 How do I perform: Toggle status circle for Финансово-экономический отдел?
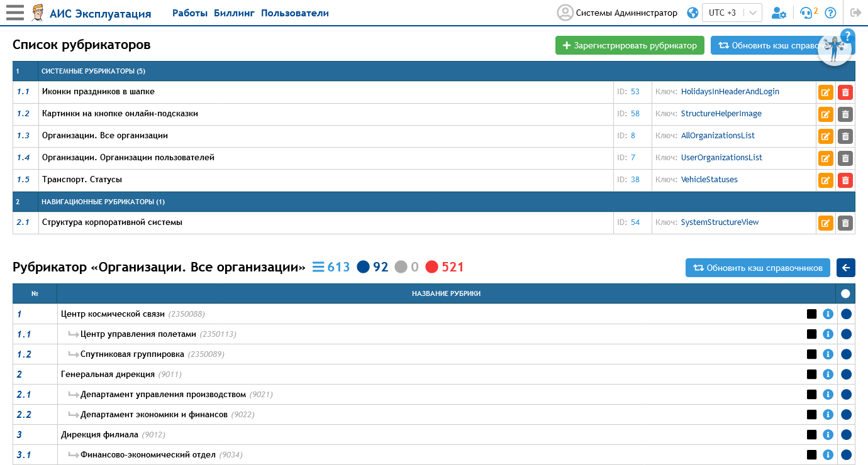[x=846, y=455]
